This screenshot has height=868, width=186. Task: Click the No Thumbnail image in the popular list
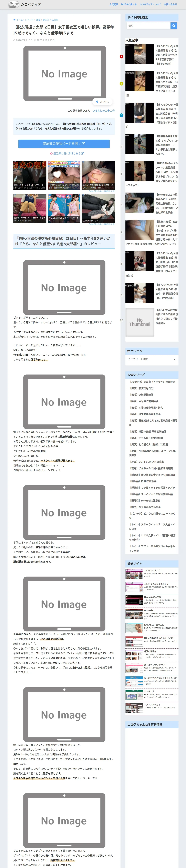[140, 322]
